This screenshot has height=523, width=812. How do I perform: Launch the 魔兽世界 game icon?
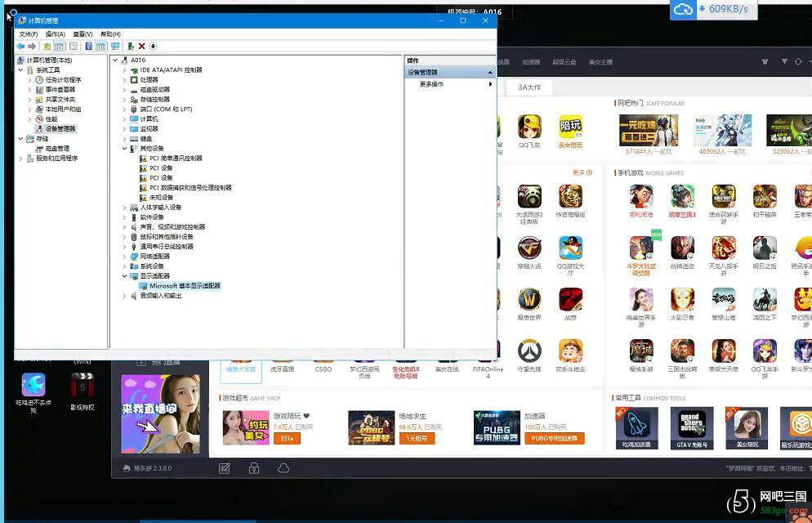(x=529, y=300)
